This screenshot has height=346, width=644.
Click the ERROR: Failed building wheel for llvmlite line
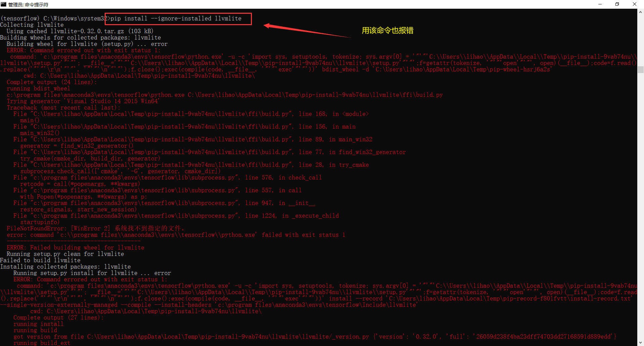pos(75,247)
